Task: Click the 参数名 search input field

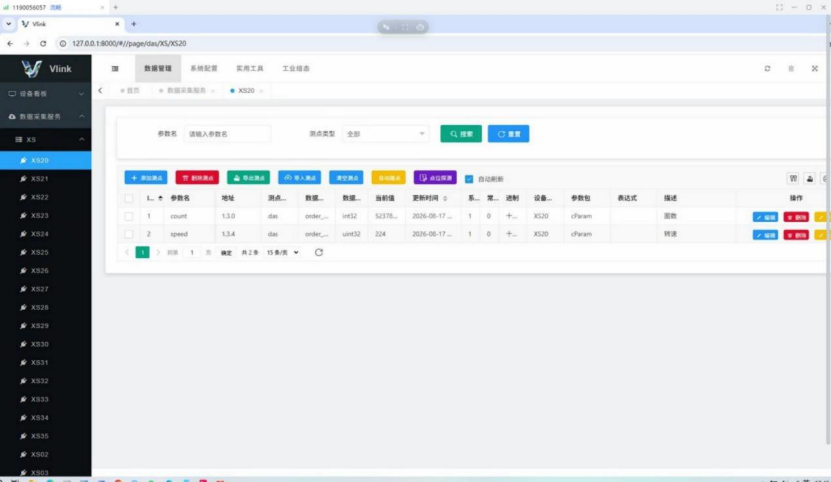Action: [x=227, y=134]
